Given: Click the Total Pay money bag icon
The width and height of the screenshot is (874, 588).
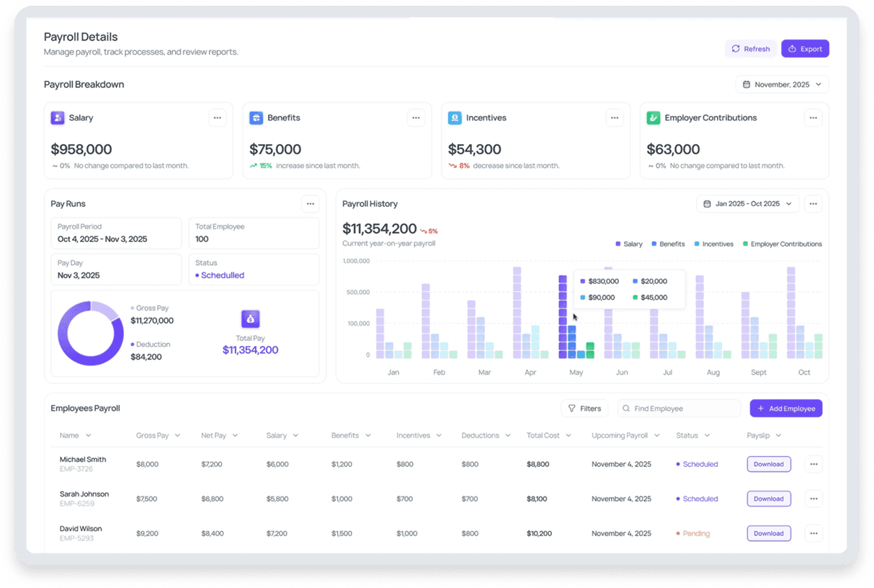Looking at the screenshot, I should pyautogui.click(x=250, y=319).
